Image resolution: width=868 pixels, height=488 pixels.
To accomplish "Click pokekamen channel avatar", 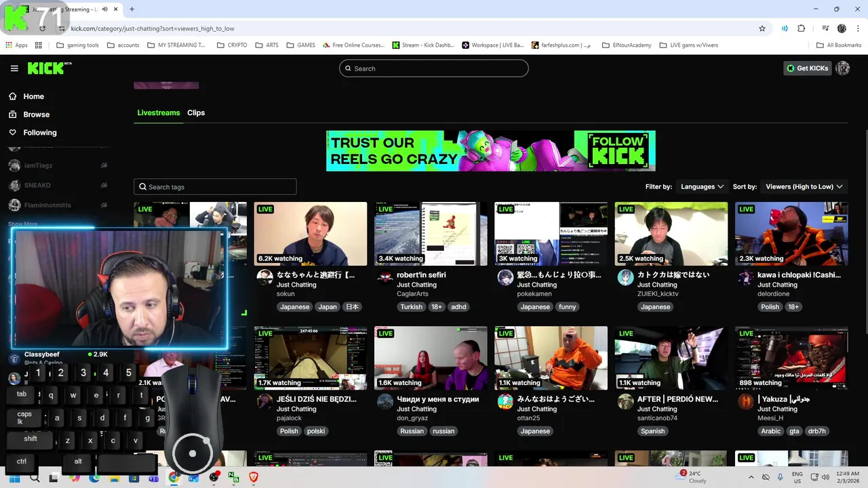I will 505,277.
